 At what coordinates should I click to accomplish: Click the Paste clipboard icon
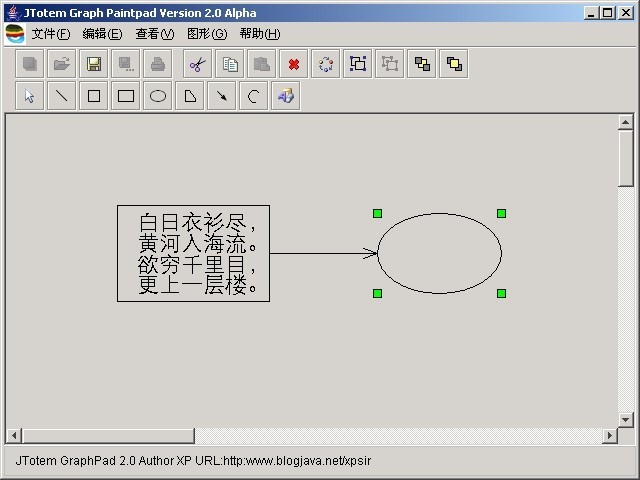tap(262, 64)
